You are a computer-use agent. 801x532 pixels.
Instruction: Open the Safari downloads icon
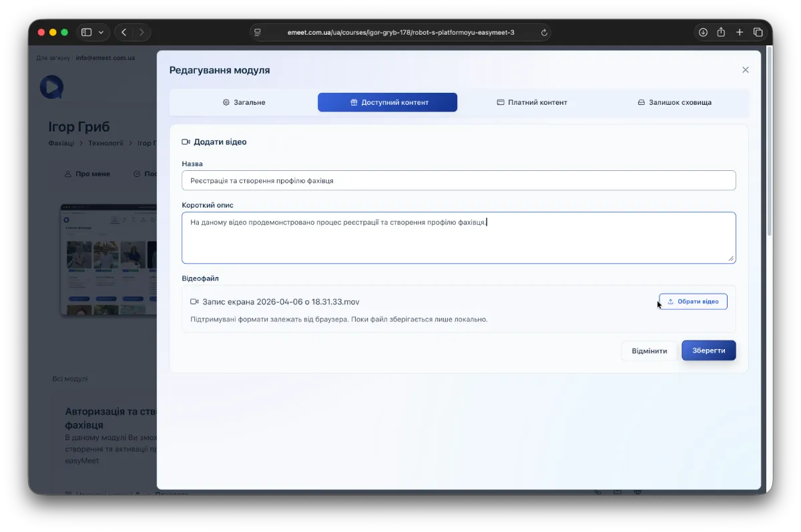(703, 32)
